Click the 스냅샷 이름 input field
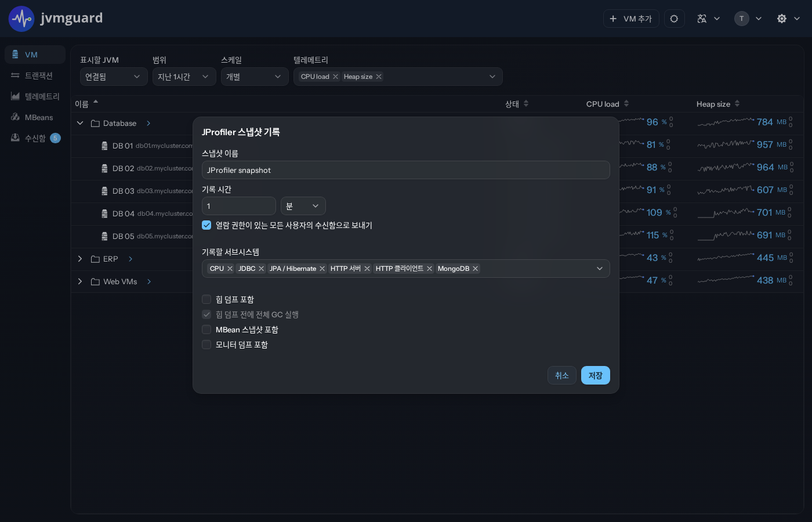The image size is (812, 522). tap(406, 170)
